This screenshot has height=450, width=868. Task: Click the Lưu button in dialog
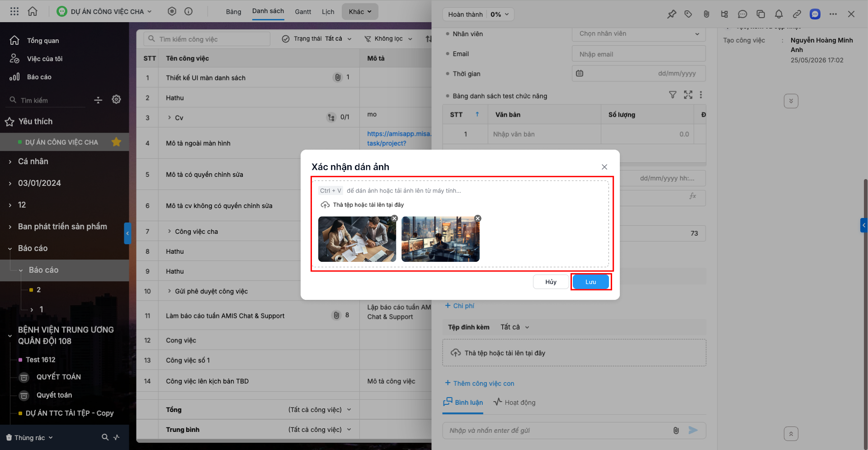[x=590, y=282]
